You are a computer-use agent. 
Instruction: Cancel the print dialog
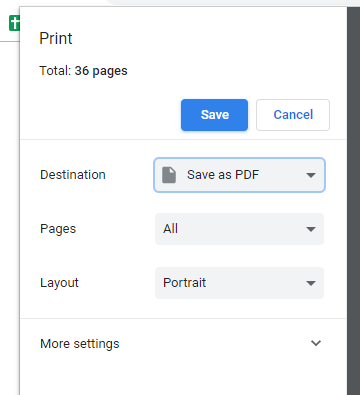point(293,115)
